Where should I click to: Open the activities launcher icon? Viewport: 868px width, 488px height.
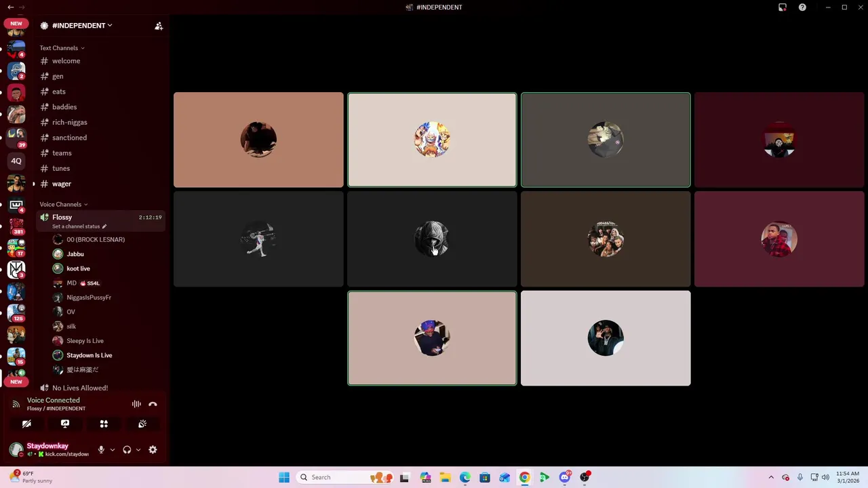pyautogui.click(x=104, y=424)
